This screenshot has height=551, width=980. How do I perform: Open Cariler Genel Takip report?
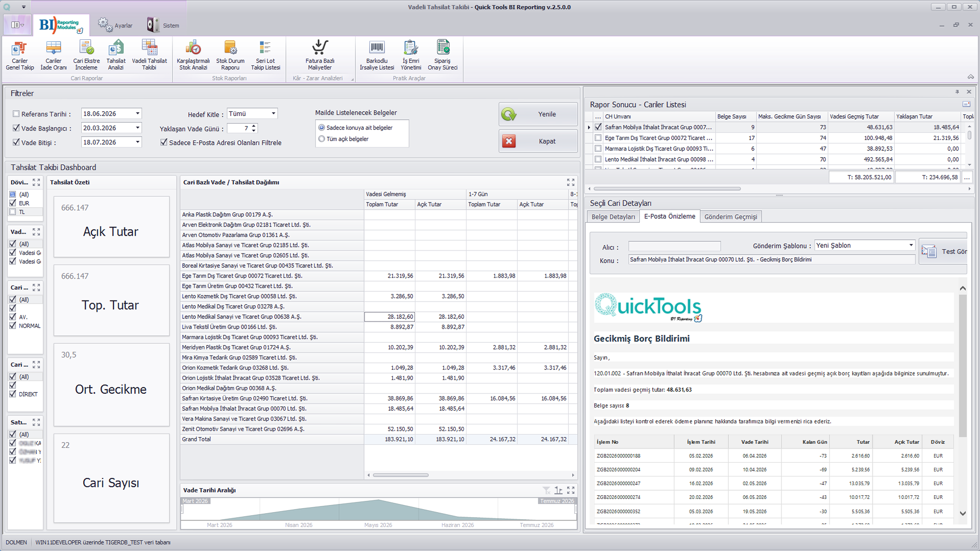pos(20,55)
